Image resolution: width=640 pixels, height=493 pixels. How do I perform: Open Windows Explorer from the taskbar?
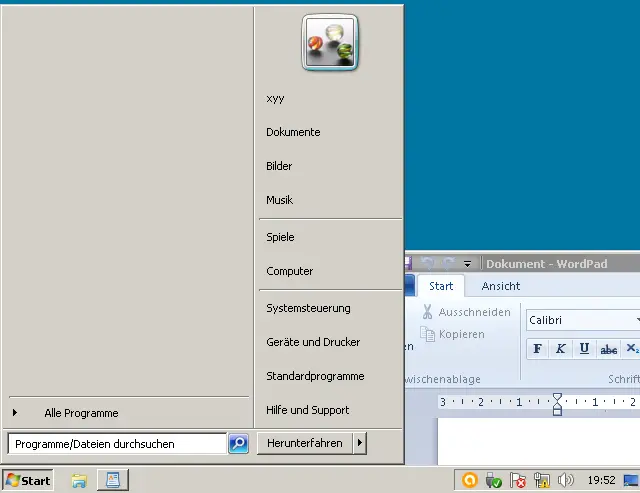[79, 481]
